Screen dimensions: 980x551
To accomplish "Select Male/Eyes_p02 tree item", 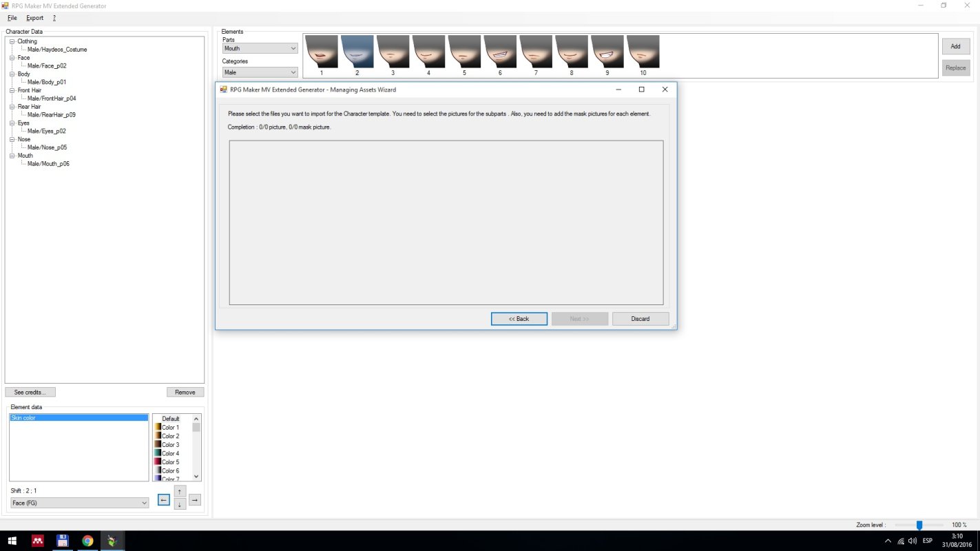I will pyautogui.click(x=47, y=131).
